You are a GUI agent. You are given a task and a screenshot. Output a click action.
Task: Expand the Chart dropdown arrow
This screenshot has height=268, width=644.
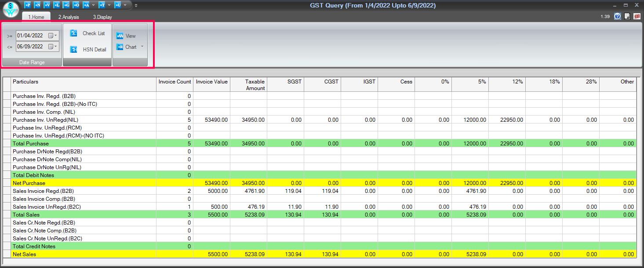click(142, 47)
